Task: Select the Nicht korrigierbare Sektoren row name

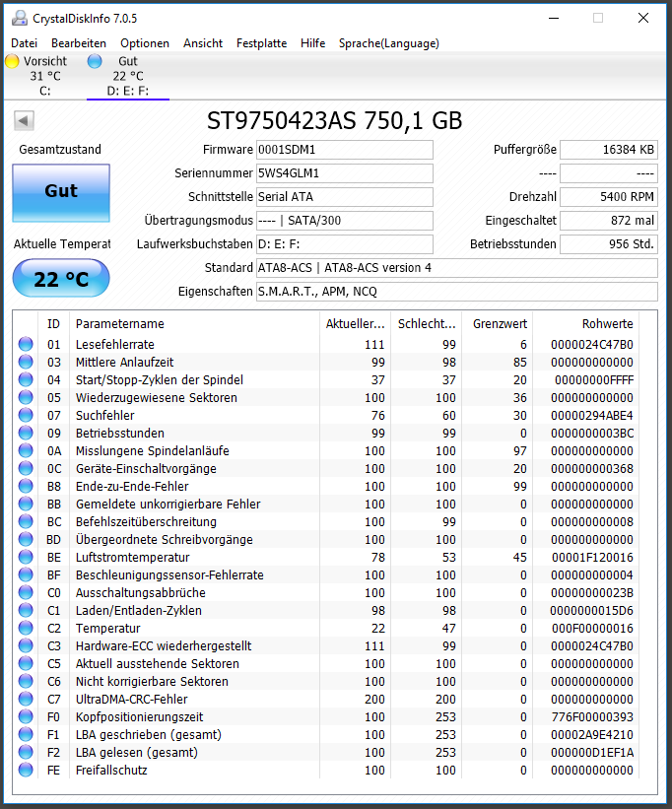Action: 152,682
